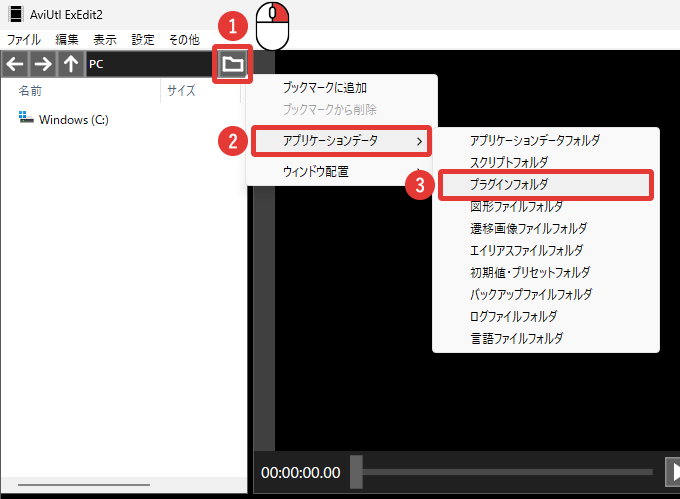
Task: Open the ファイル menu
Action: point(23,40)
